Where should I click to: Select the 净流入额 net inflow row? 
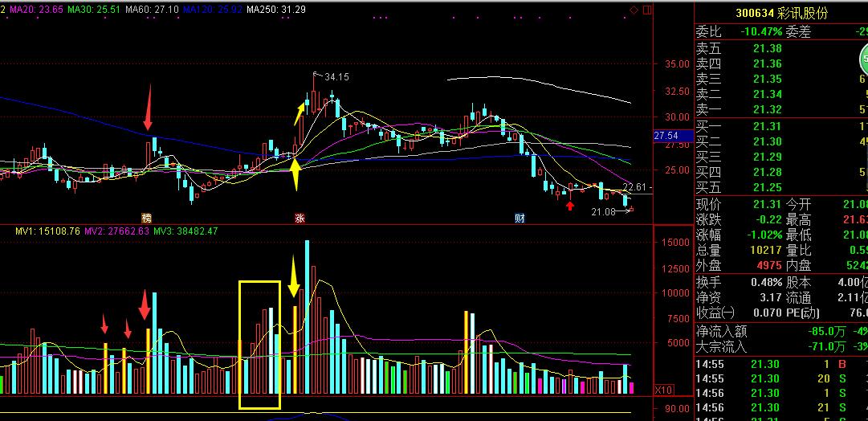[721, 331]
